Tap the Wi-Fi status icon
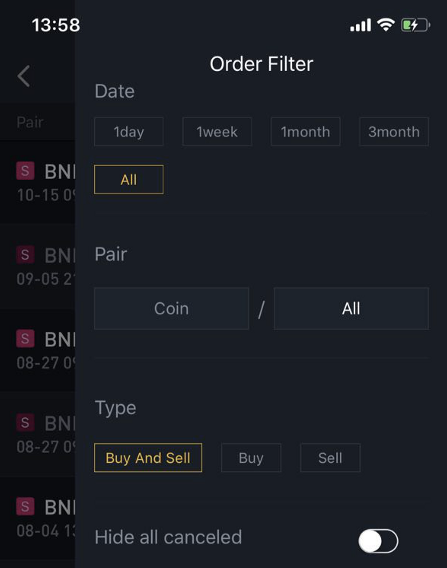Image resolution: width=447 pixels, height=568 pixels. click(x=386, y=25)
